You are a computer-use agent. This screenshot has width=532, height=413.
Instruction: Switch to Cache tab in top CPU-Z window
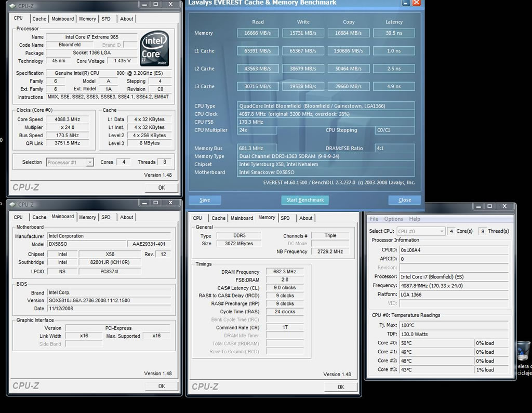click(x=39, y=19)
